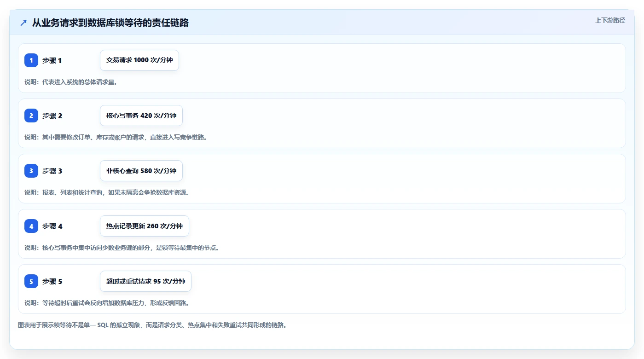Click the step 4 number badge
Image resolution: width=644 pixels, height=359 pixels.
click(x=31, y=226)
